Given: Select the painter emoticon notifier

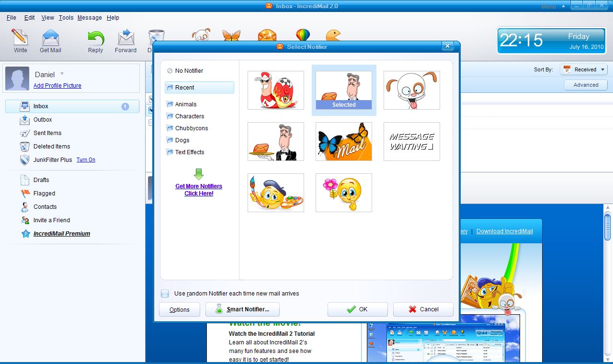Looking at the screenshot, I should (276, 193).
